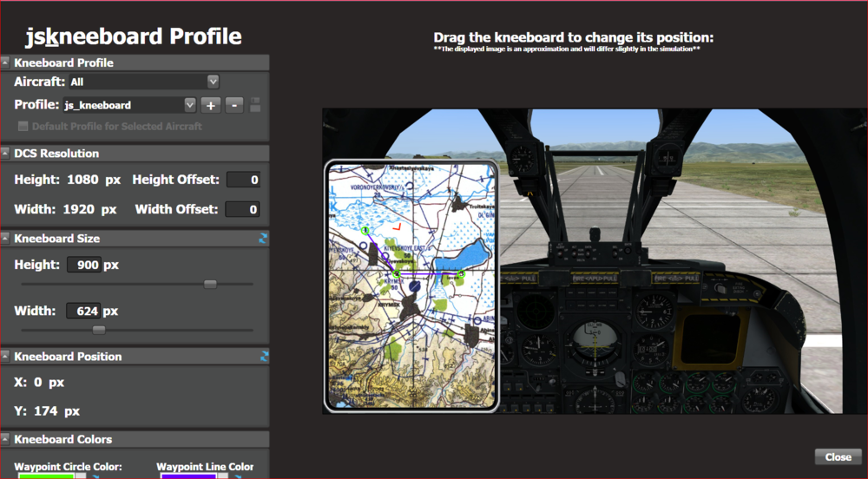Click the Kneeboard Height slider handle
Viewport: 868px width, 479px height.
coord(210,284)
